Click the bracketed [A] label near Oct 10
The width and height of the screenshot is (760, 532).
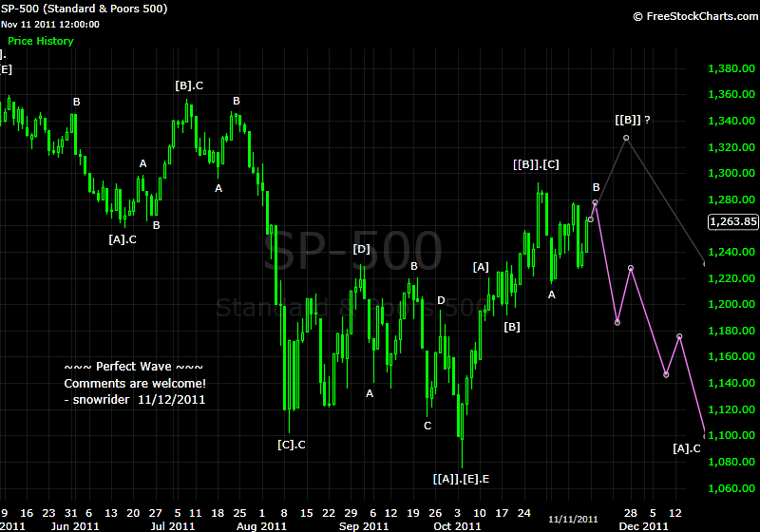click(x=481, y=267)
